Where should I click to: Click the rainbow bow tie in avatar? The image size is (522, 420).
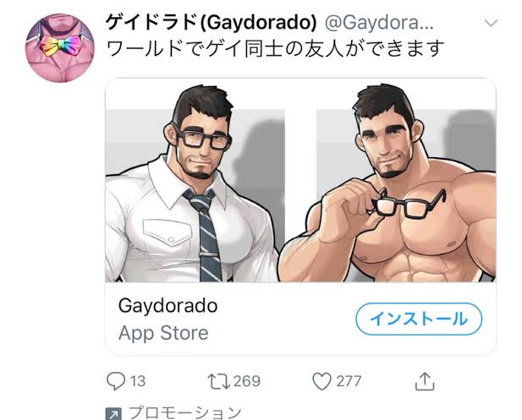pos(60,46)
